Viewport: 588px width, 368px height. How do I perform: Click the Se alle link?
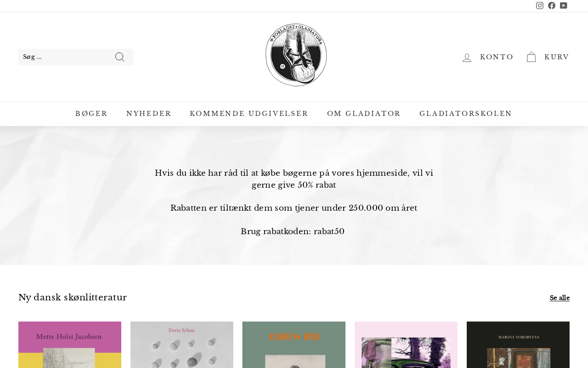coord(560,298)
